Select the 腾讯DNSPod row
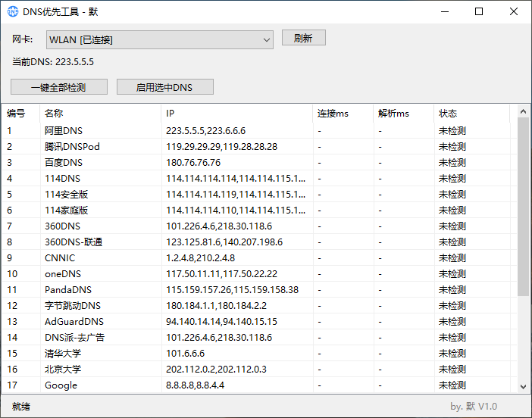The height and width of the screenshot is (418, 532). [x=259, y=146]
